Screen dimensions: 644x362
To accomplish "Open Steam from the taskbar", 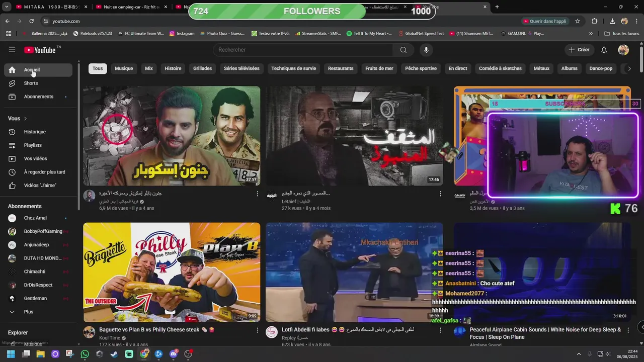I will (114, 354).
